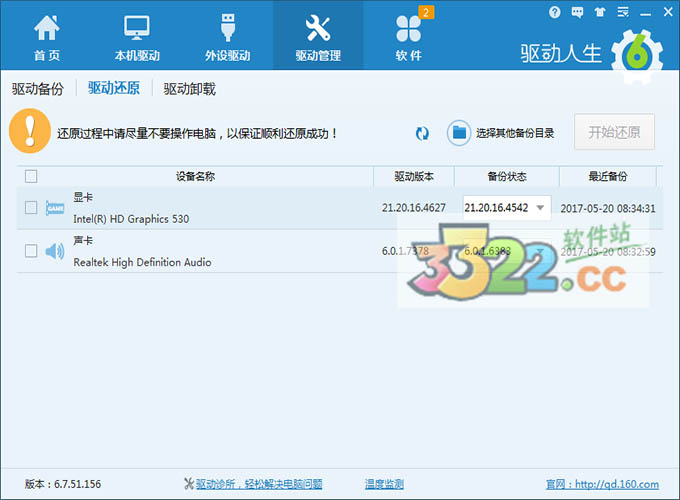This screenshot has height=500, width=680.
Task: Select Realtek High Definition Audio text
Action: [x=142, y=262]
